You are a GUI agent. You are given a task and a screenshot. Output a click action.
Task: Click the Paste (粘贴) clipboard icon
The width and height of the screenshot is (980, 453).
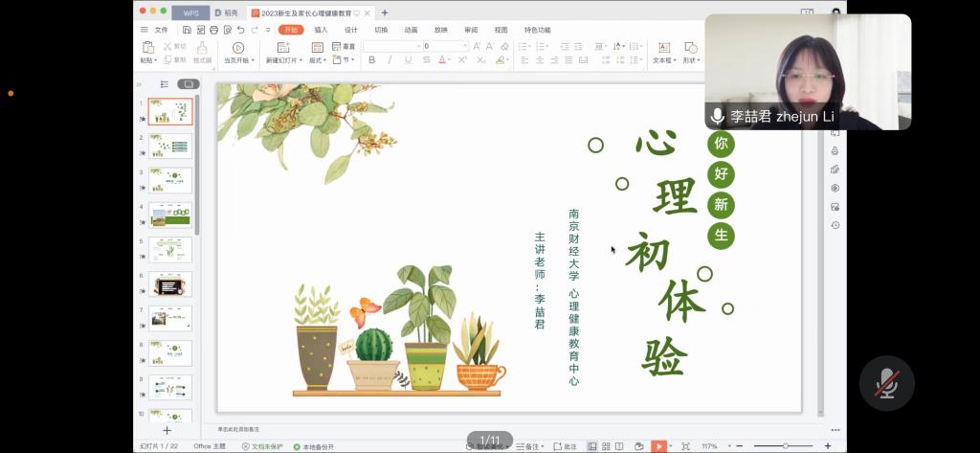(x=148, y=48)
